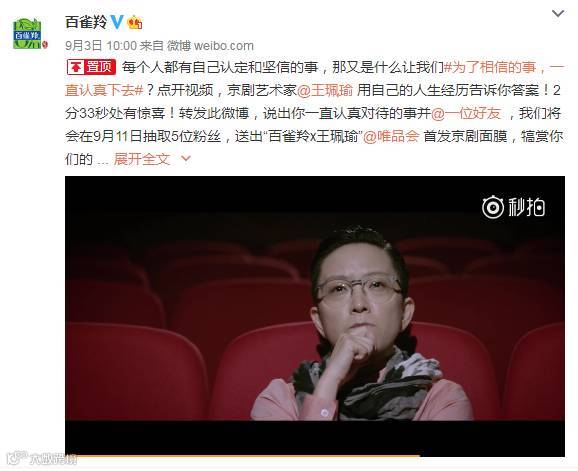Open the @王珮瑜 mention
This screenshot has width=578, height=471.
325,90
